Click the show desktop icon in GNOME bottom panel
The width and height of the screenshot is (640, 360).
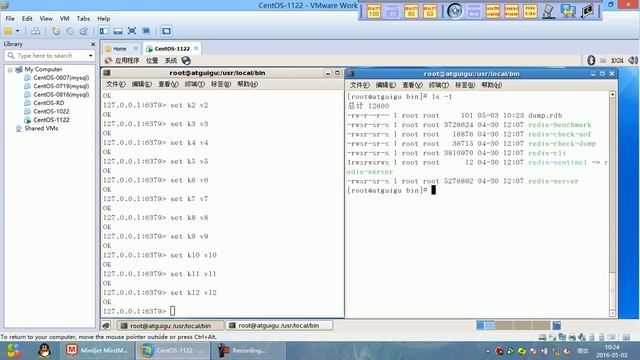[x=106, y=326]
